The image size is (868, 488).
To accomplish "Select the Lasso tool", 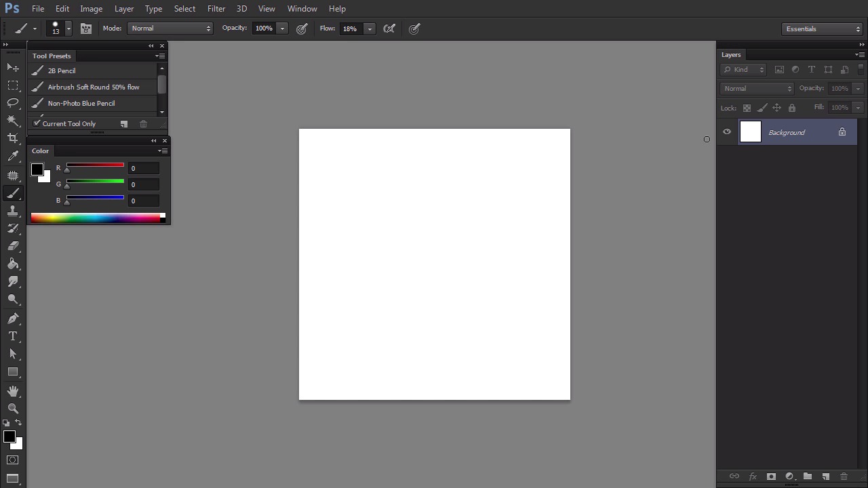I will pos(13,103).
